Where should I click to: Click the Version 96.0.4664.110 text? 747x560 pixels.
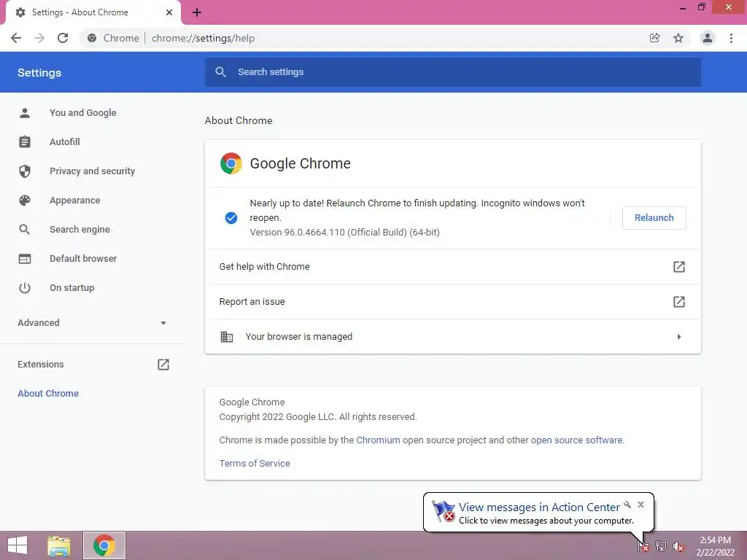(x=344, y=233)
